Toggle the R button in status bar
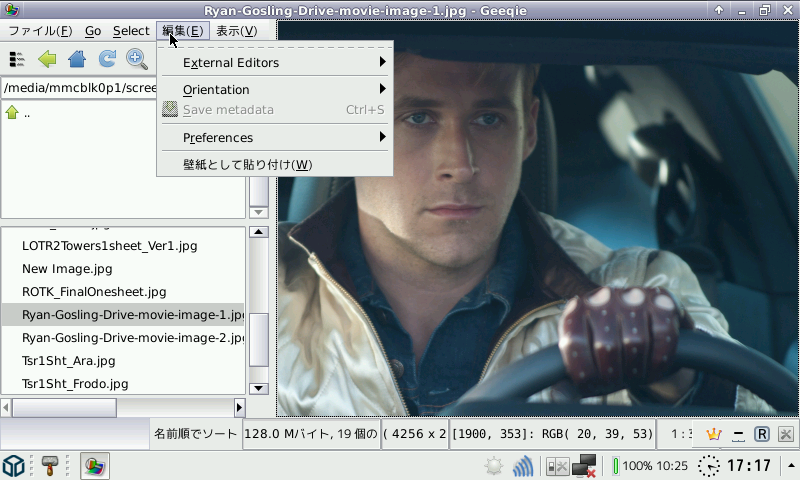The image size is (800, 480). [x=762, y=434]
